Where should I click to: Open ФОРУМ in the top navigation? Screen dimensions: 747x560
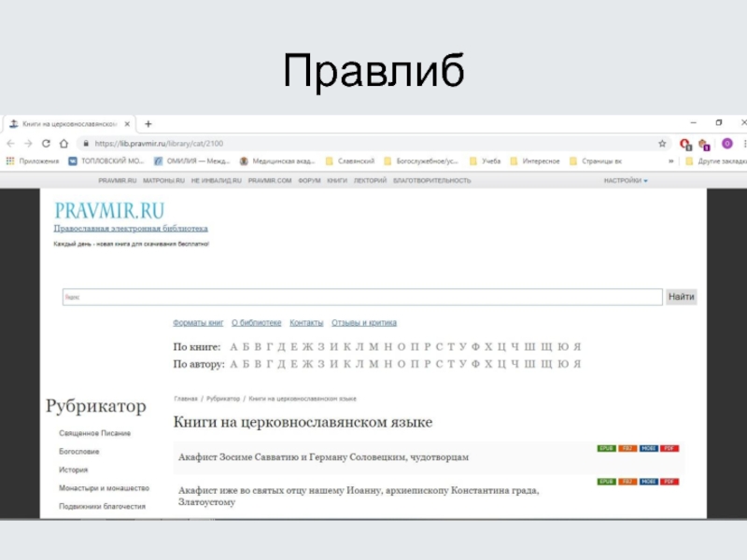(309, 181)
